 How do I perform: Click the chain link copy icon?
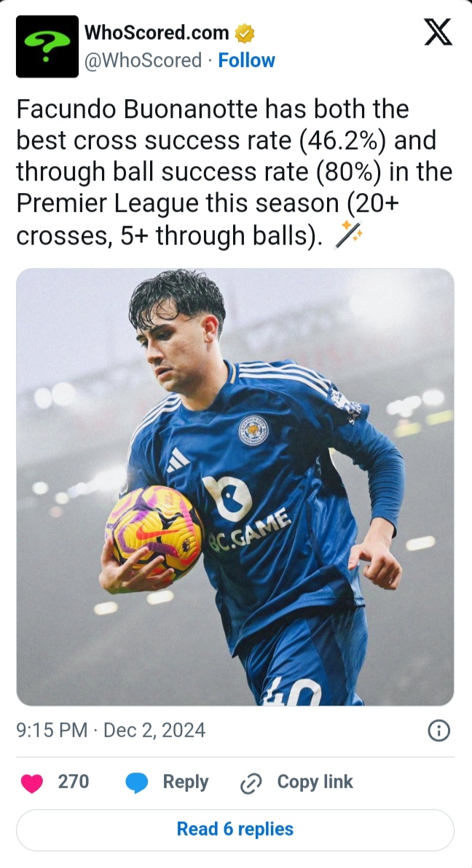[251, 784]
